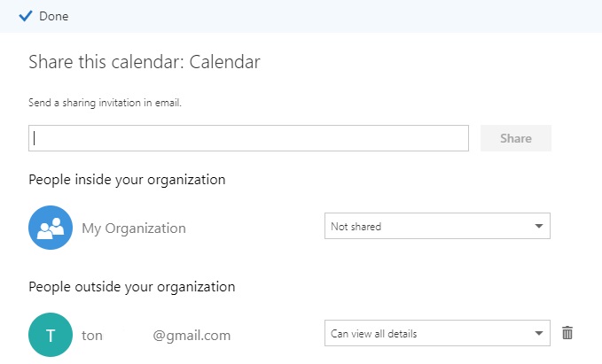Image resolution: width=602 pixels, height=364 pixels.
Task: Delete the gmail.com contact with trash icon
Action: tap(568, 333)
